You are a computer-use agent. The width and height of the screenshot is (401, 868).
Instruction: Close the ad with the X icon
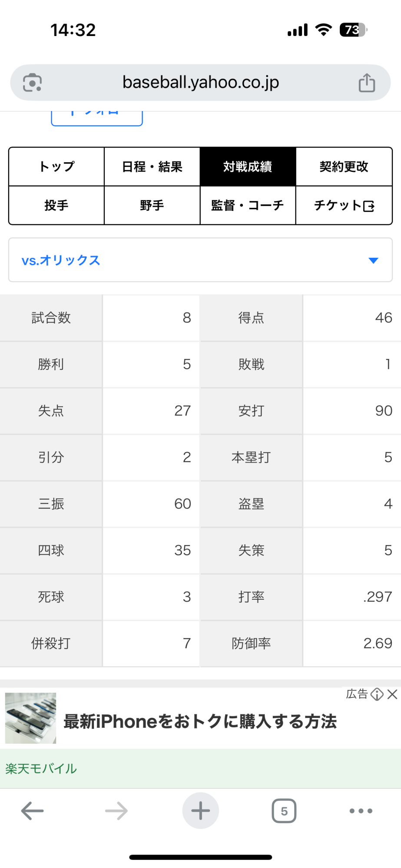[392, 694]
